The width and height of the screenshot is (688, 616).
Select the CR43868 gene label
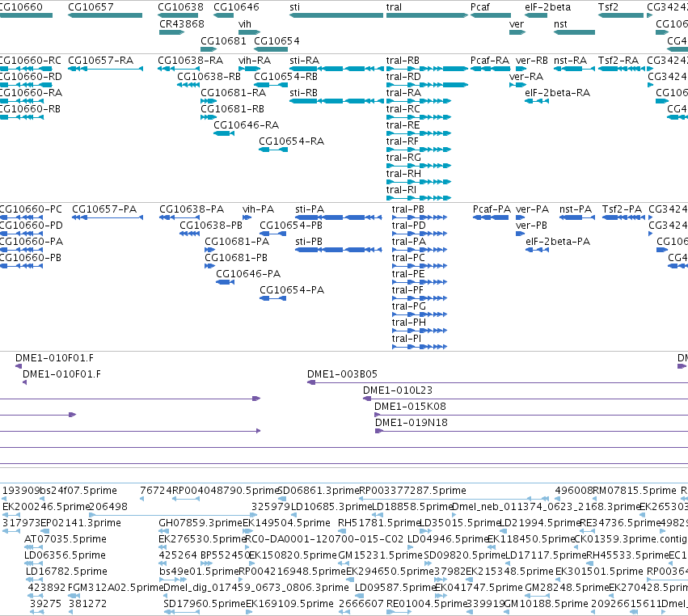tap(182, 23)
